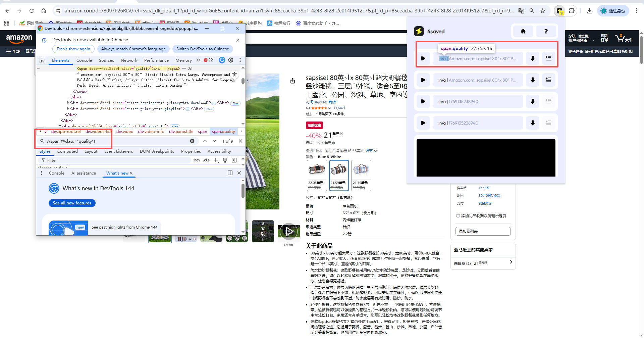Click the 4saved home icon button
This screenshot has height=338, width=644.
[523, 31]
